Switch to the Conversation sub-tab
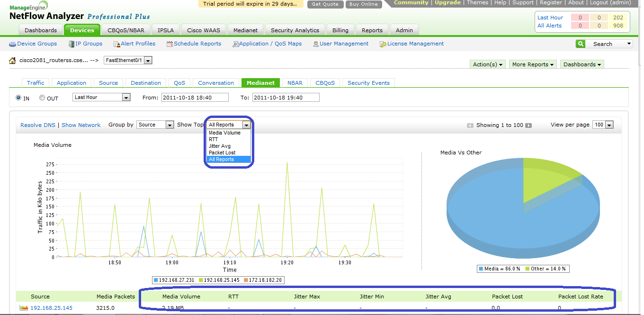The image size is (644, 315). [216, 83]
